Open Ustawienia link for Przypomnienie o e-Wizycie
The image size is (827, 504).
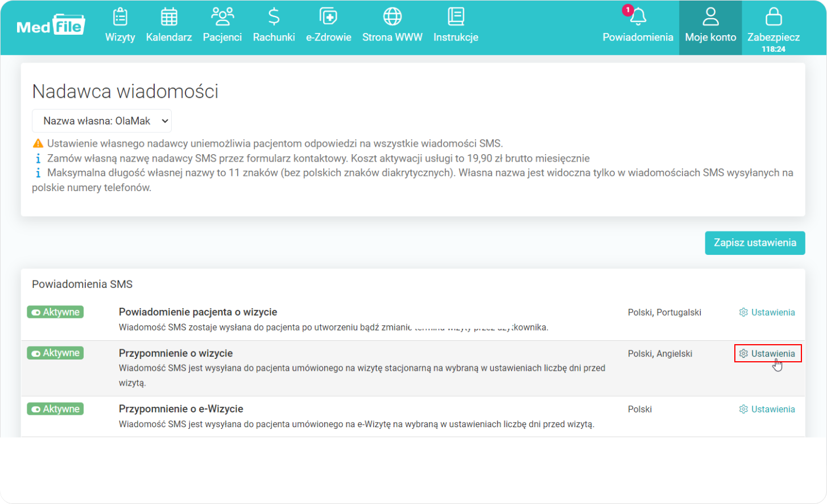(773, 409)
